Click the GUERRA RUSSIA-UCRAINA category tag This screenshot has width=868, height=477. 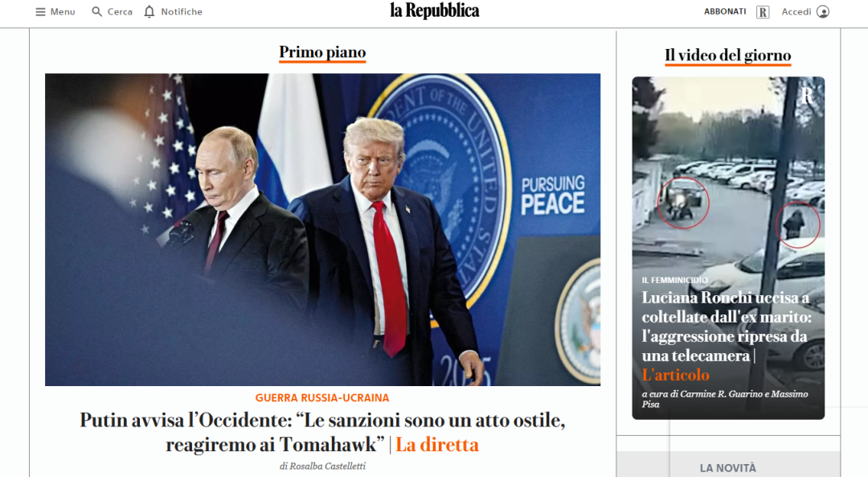pos(322,398)
